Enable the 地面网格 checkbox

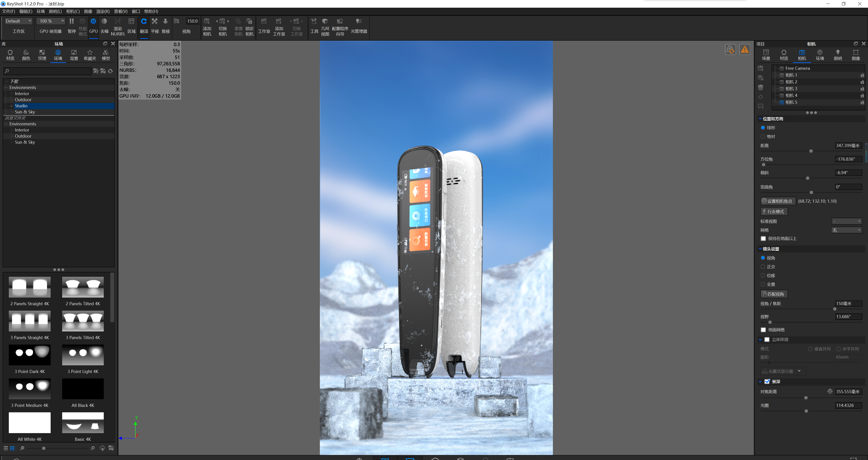(x=764, y=330)
